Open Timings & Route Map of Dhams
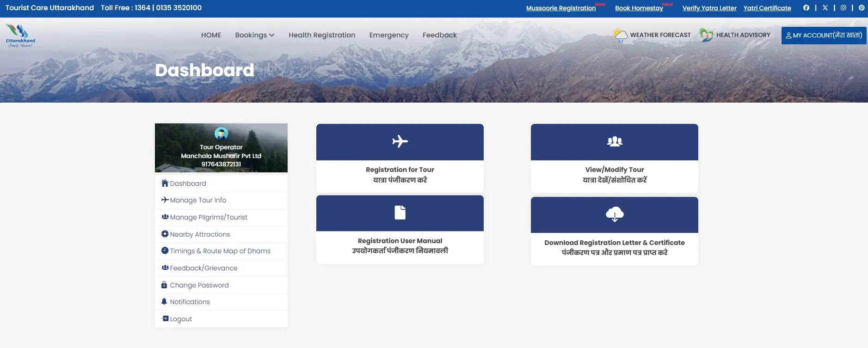The width and height of the screenshot is (868, 348). pyautogui.click(x=221, y=251)
